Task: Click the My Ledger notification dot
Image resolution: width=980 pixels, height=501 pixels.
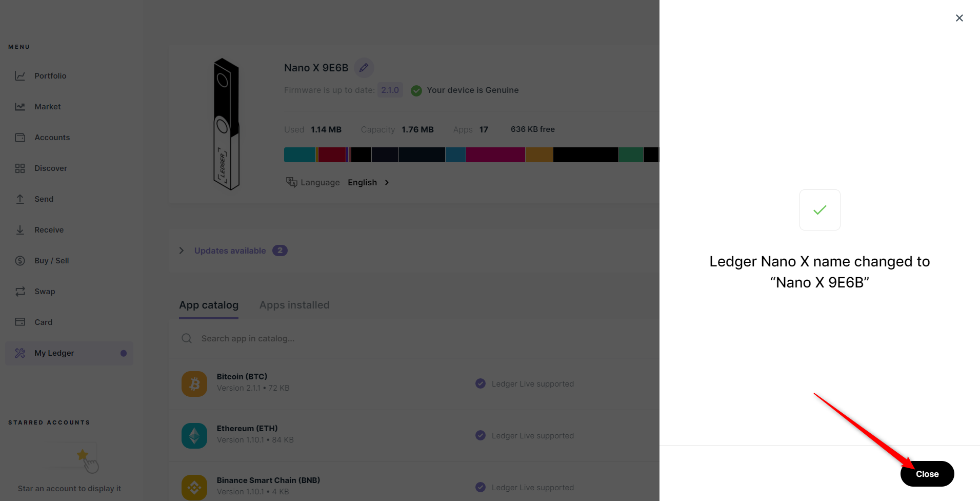Action: [124, 353]
